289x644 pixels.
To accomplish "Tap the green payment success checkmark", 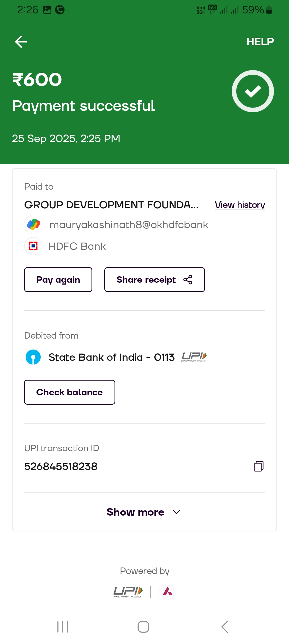I will coord(253,91).
